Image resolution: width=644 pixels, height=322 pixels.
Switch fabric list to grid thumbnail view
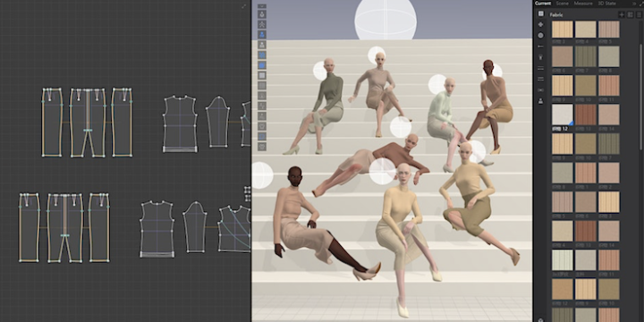(630, 15)
